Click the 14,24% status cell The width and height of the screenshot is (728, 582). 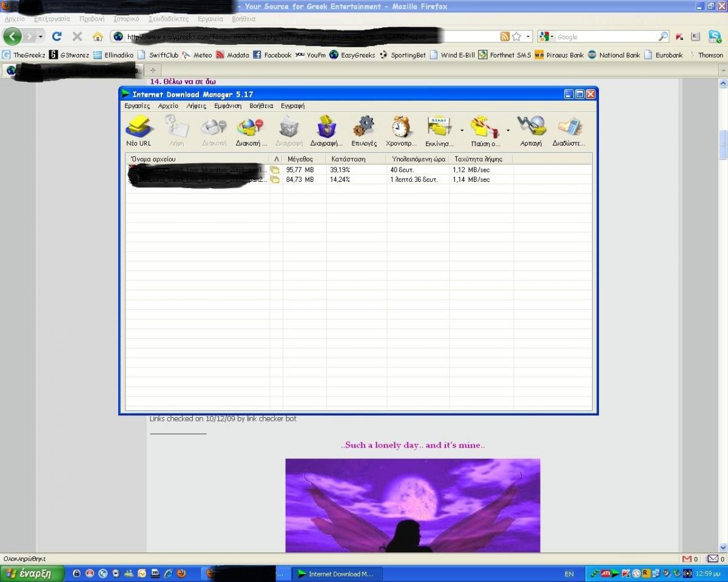[340, 179]
